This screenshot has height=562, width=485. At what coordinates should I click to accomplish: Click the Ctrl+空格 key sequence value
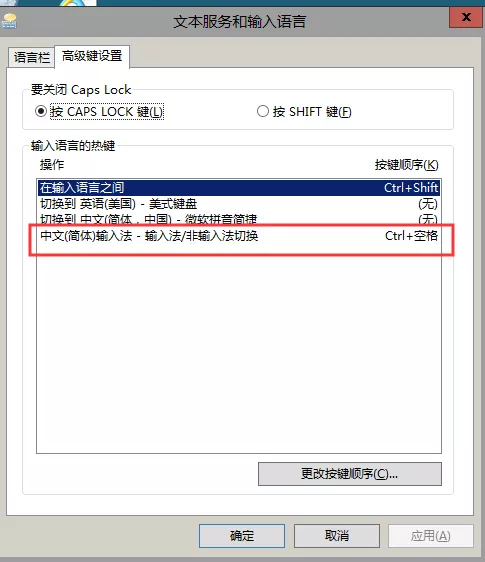411,236
